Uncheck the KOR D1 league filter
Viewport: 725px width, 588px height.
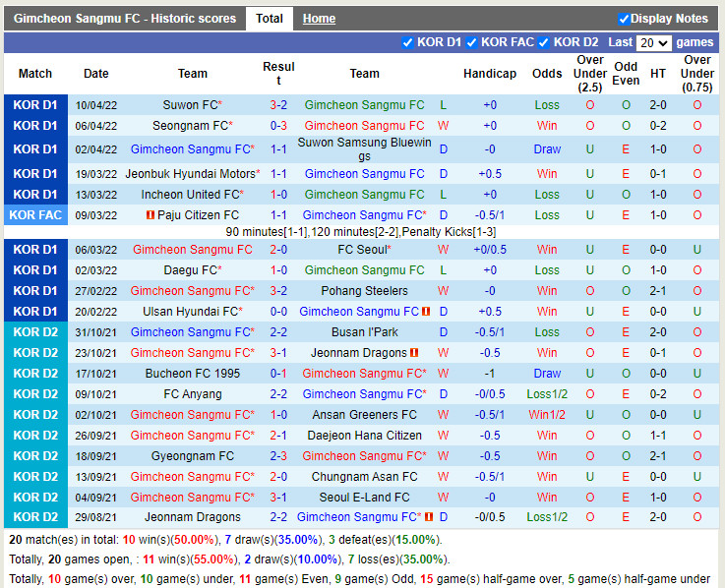click(x=407, y=42)
